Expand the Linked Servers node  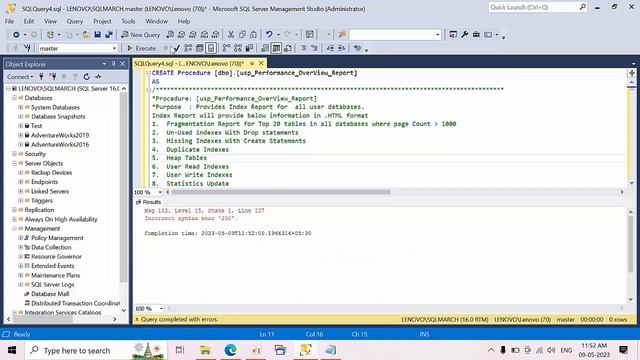20,191
